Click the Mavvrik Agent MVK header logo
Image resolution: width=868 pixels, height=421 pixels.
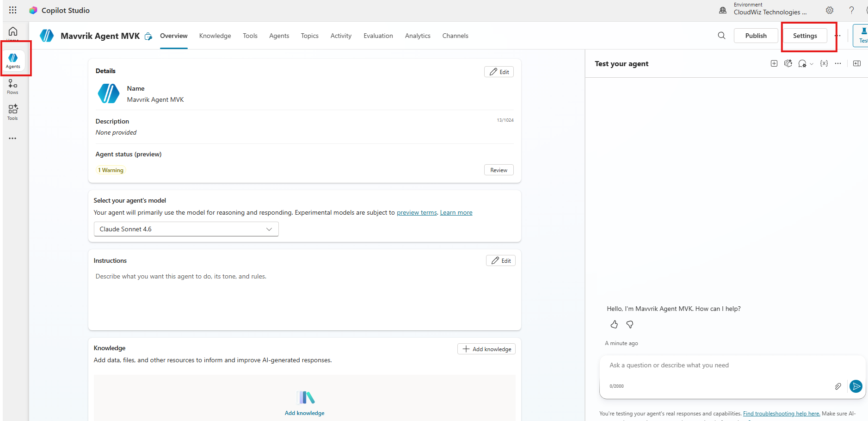tap(47, 36)
